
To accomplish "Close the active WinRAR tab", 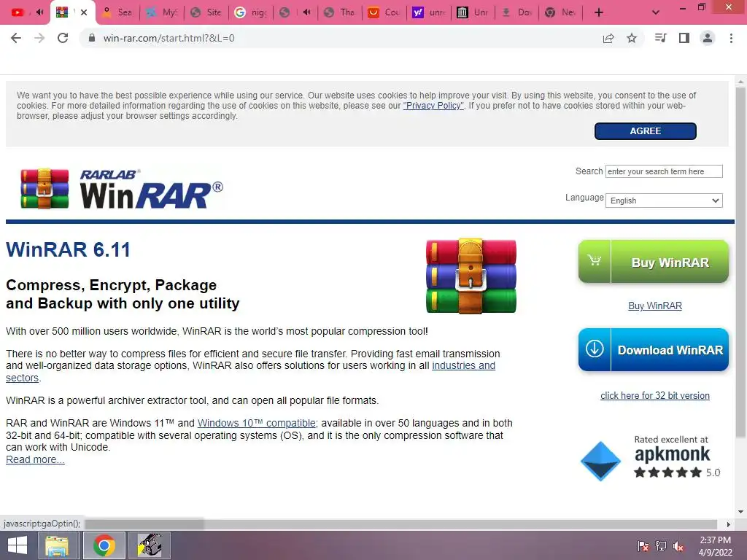I will (84, 12).
